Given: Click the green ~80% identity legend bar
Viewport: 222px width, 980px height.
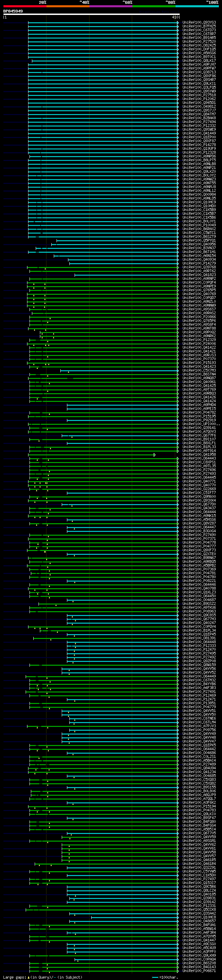Looking at the screenshot, I should coord(154,6).
